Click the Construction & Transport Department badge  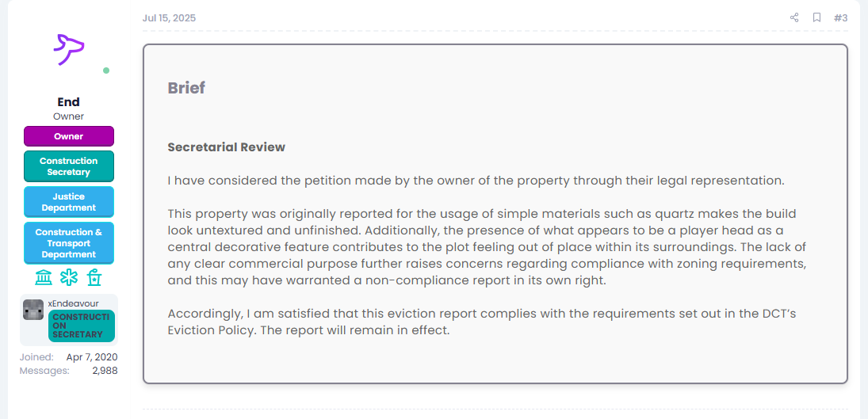pos(69,243)
